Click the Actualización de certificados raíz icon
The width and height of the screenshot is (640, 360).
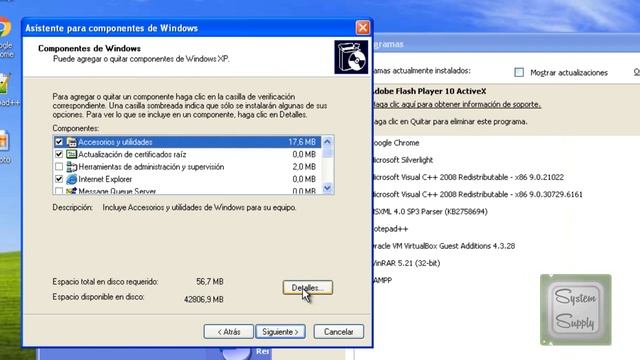pos(72,154)
